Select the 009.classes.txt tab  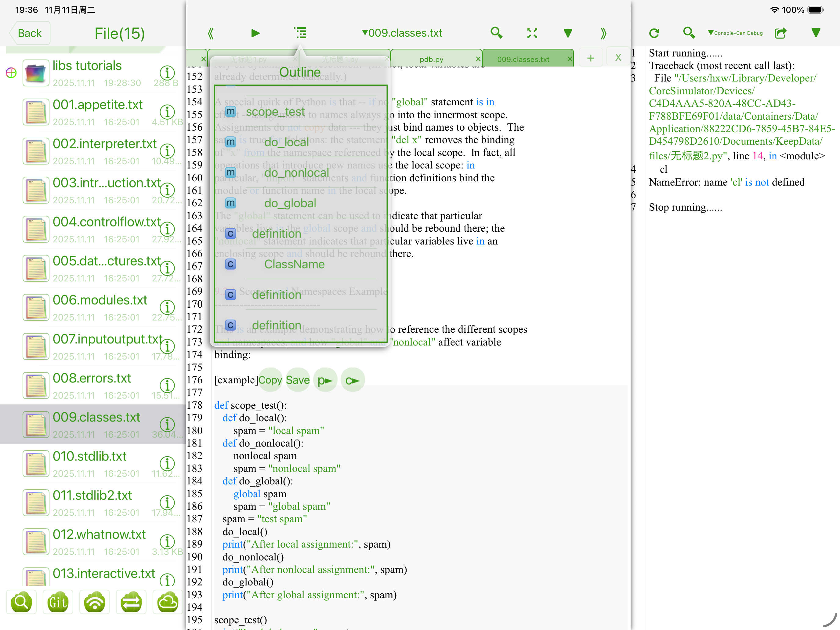[523, 59]
